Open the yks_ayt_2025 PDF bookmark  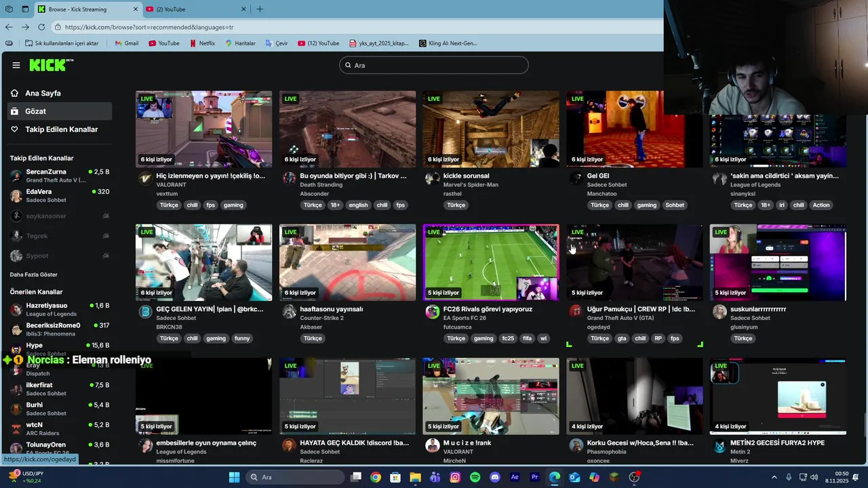(379, 43)
